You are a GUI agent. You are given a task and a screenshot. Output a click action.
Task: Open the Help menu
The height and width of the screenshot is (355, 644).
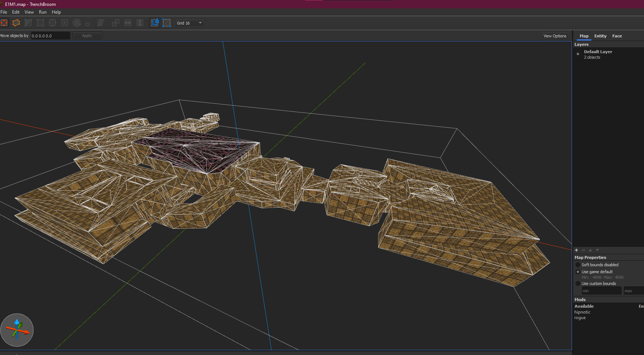(x=56, y=12)
